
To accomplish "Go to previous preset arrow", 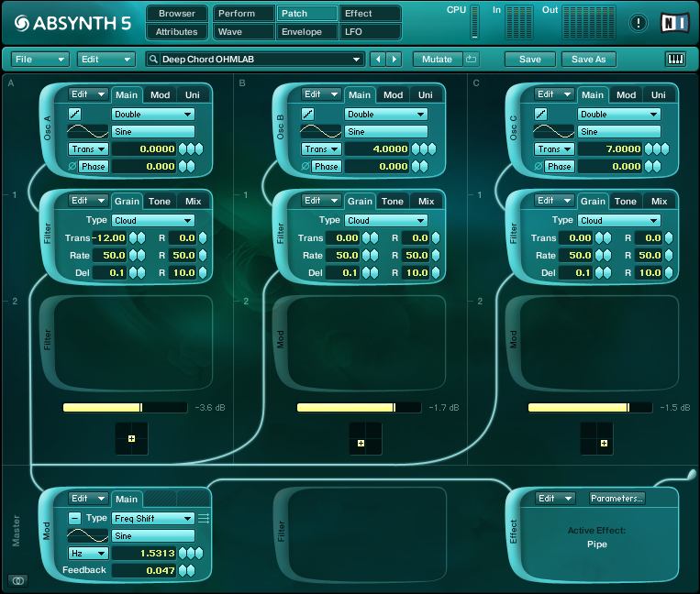I will click(x=378, y=59).
